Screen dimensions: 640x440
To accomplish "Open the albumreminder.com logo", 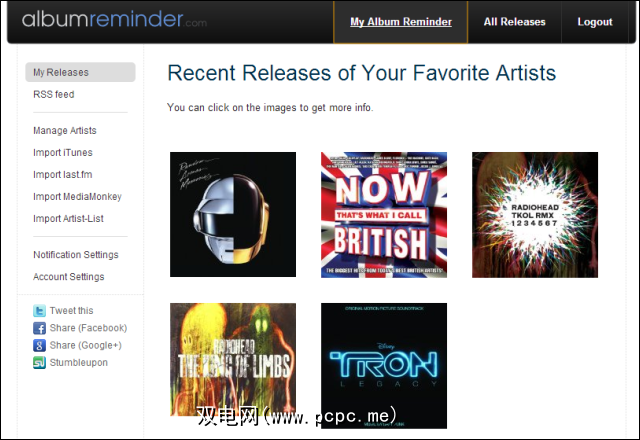I will pyautogui.click(x=114, y=20).
